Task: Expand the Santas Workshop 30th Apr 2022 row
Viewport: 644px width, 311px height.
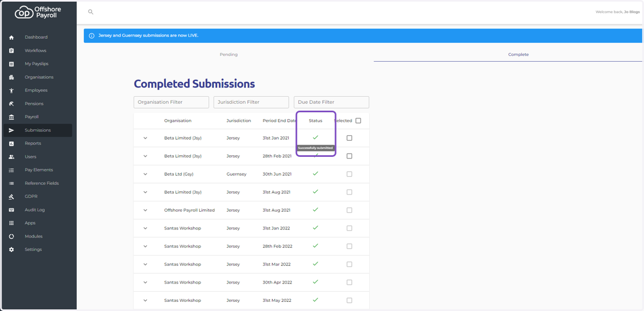Action: click(x=145, y=282)
